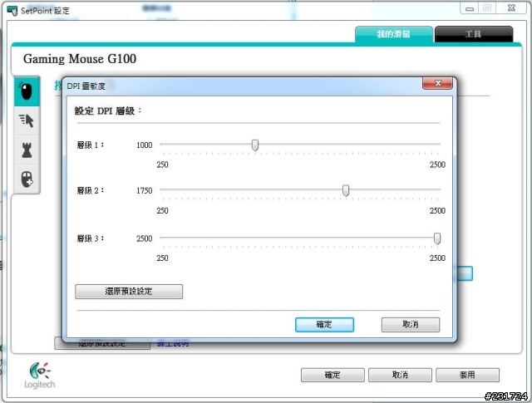Click the 設定 DPI 層級 heading
Screen dimensions: 532x403
[x=108, y=111]
